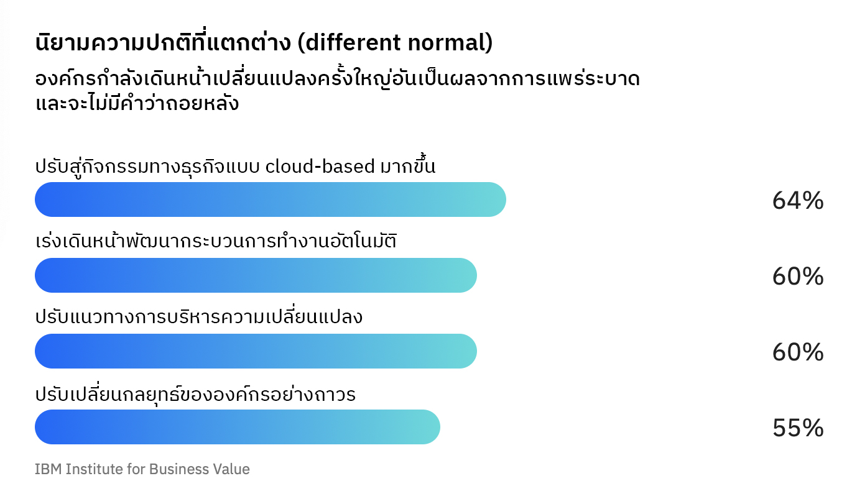
Task: Click the label 'ปรับแนวทางการบริหารความเปลี่ยนแปลง'
Action: coord(198,318)
